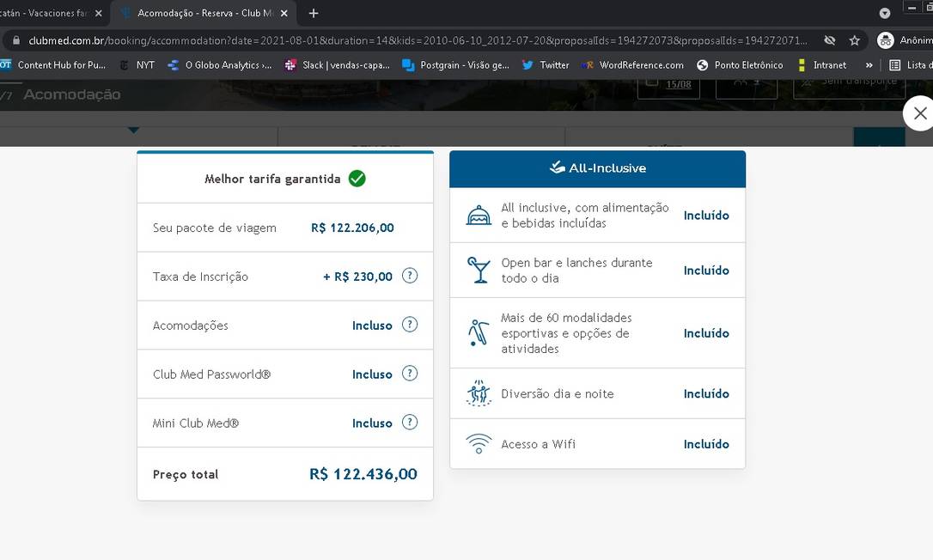Viewport: 933px width, 560px height.
Task: Click the clubmed.com.br address bar
Action: [x=412, y=40]
